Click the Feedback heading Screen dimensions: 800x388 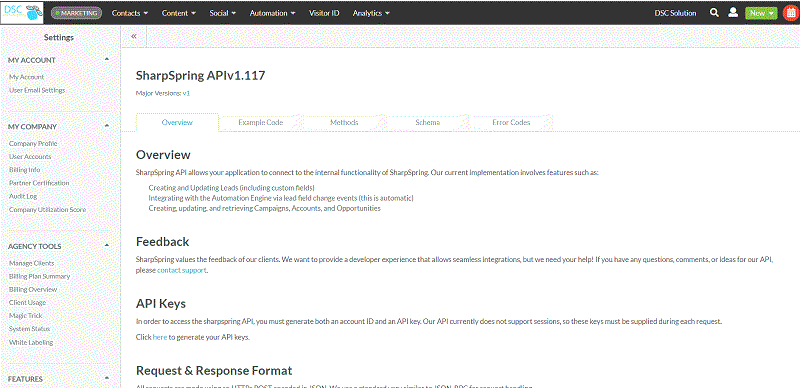click(162, 241)
